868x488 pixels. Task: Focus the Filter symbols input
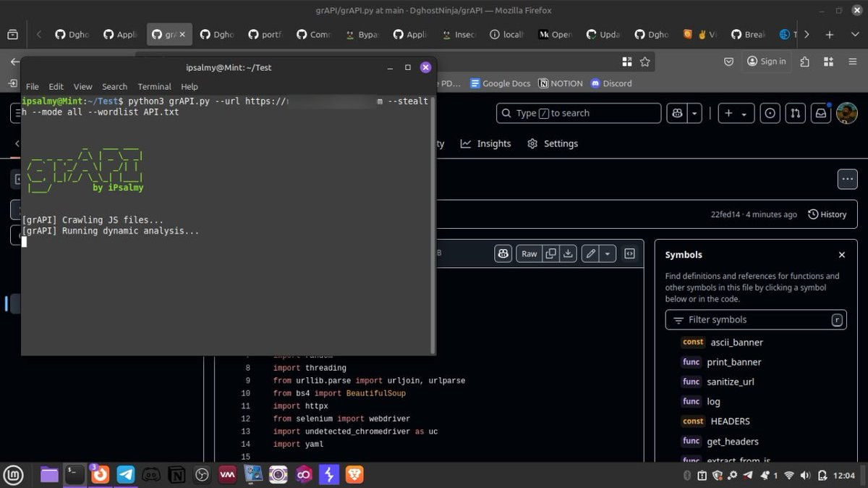756,319
